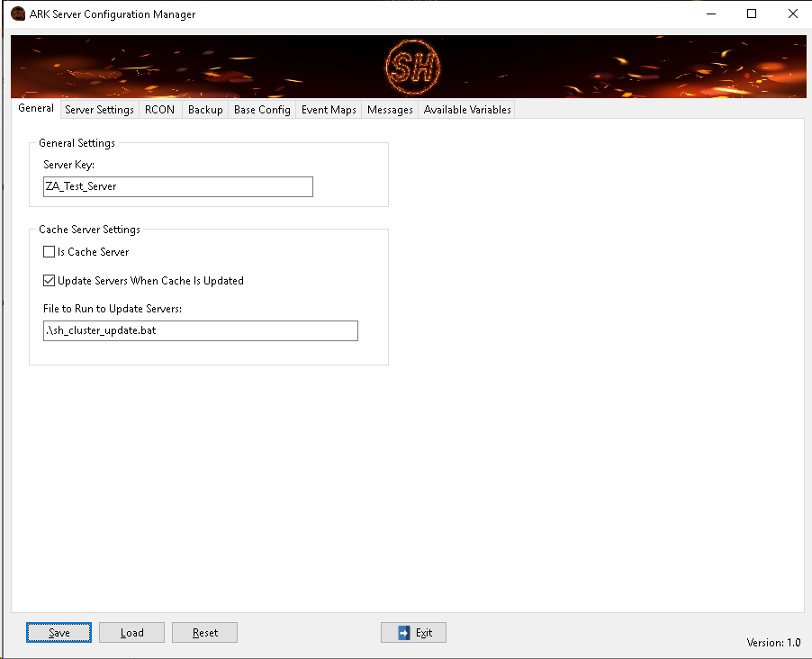Select the Base Config tab

[262, 110]
